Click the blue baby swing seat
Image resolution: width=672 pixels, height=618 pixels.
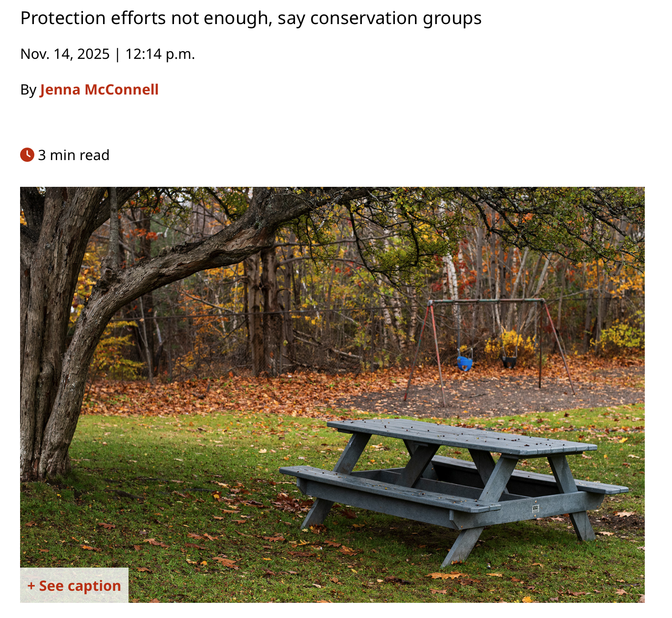point(464,363)
